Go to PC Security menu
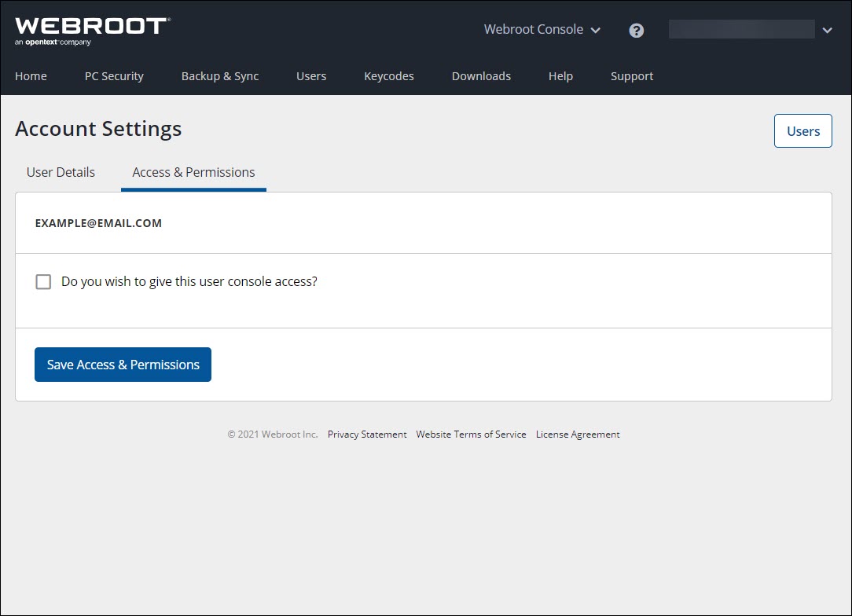Image resolution: width=852 pixels, height=616 pixels. point(114,76)
